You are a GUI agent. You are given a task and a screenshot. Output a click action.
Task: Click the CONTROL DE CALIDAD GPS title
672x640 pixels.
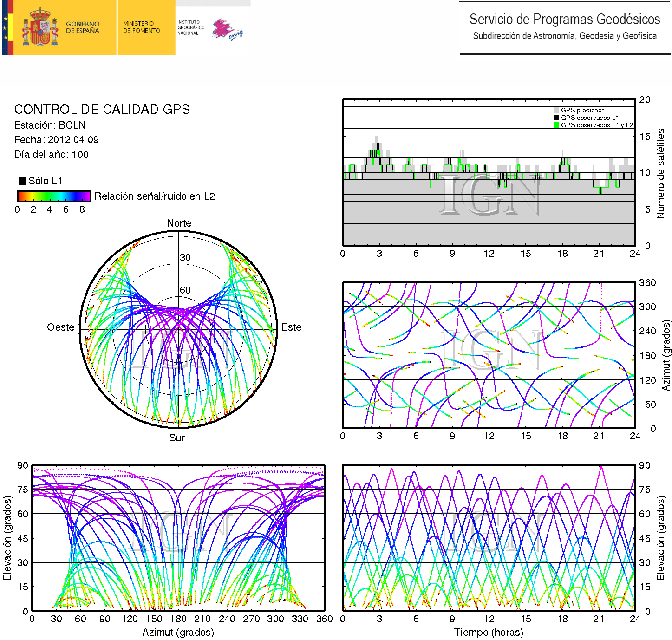(102, 110)
